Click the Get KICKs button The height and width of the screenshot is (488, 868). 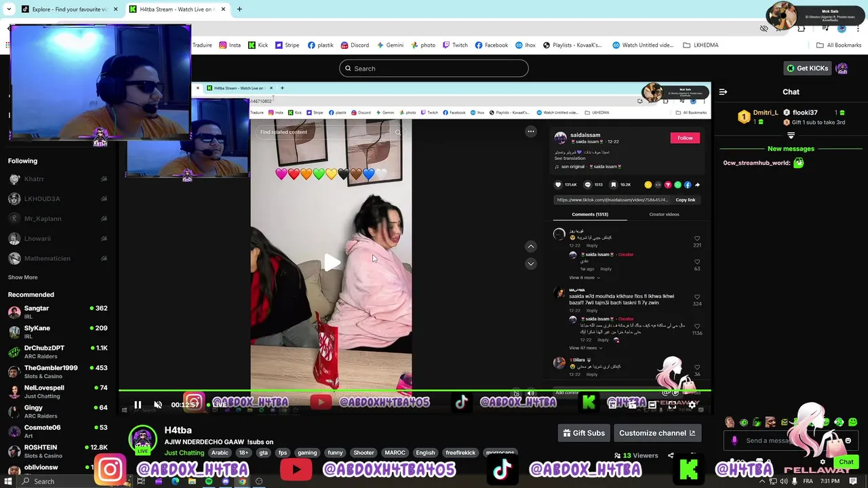pos(807,68)
